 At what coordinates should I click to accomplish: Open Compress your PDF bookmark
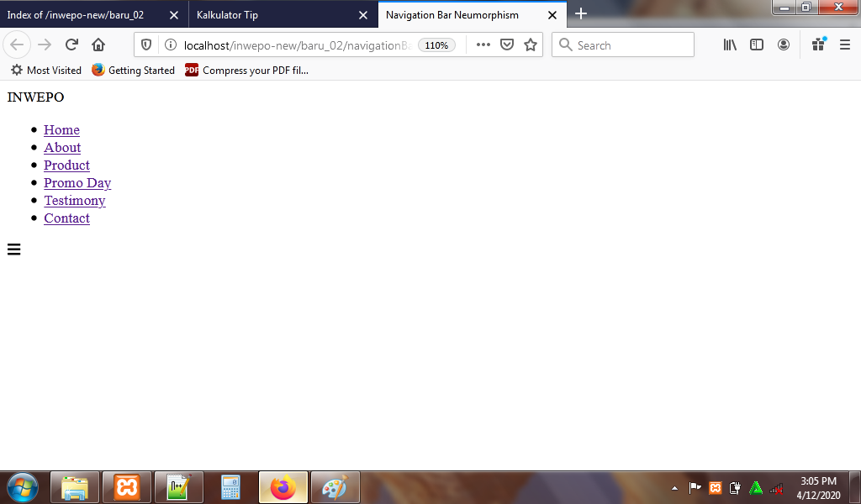click(x=246, y=71)
